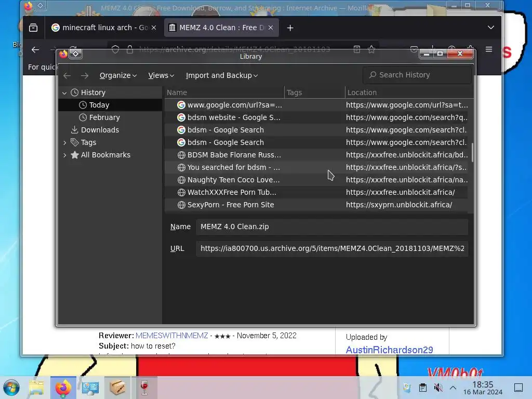Open the package box taskbar icon
This screenshot has height=399, width=532.
coord(117,388)
